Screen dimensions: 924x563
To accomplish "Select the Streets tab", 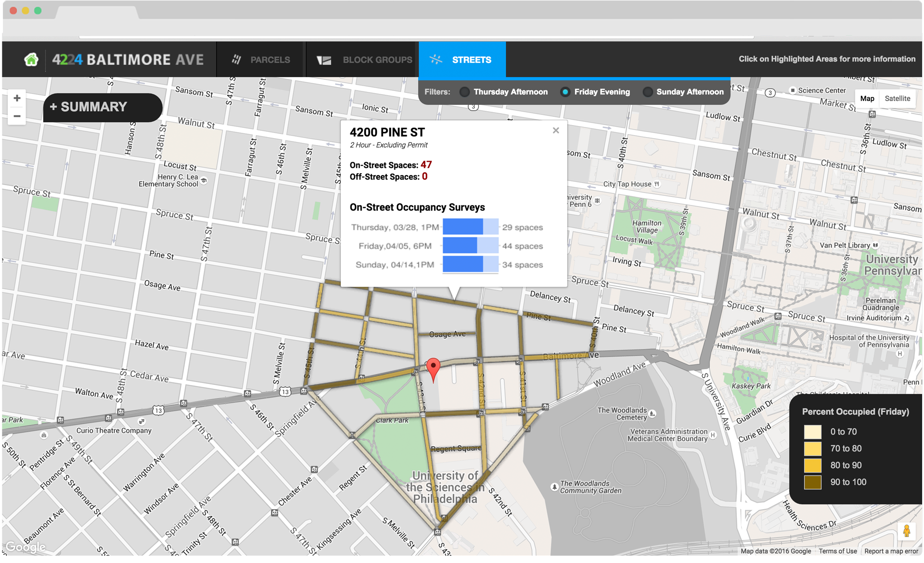I will 462,60.
